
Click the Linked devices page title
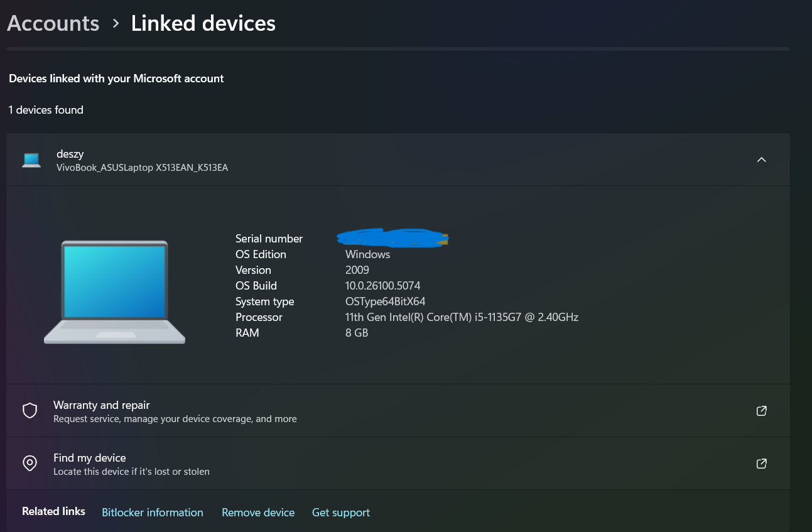[x=203, y=23]
